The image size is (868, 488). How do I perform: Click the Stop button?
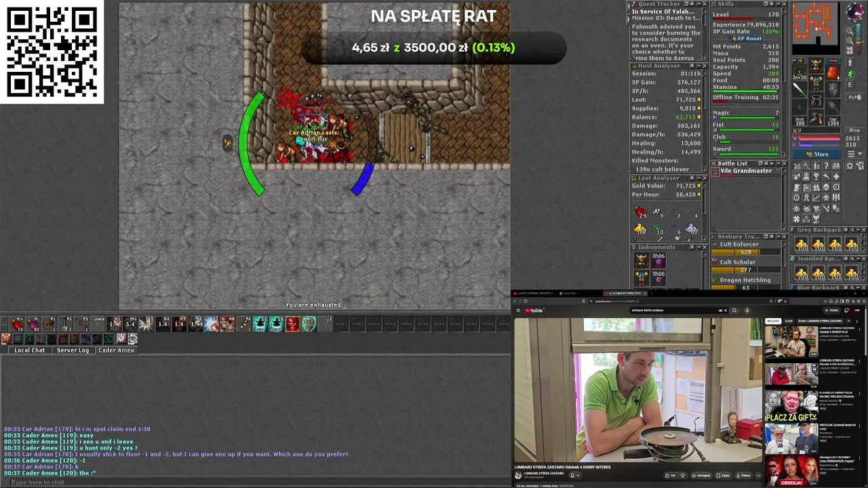854,130
